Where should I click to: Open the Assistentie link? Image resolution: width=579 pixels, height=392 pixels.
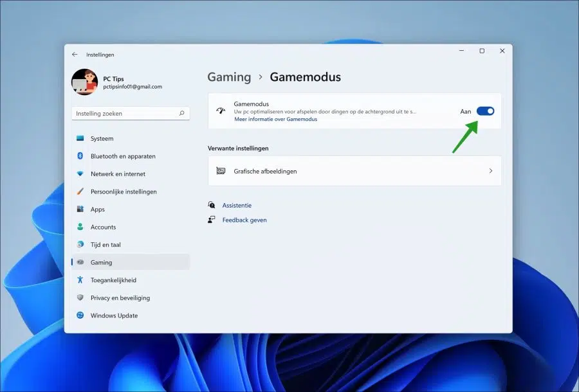237,206
